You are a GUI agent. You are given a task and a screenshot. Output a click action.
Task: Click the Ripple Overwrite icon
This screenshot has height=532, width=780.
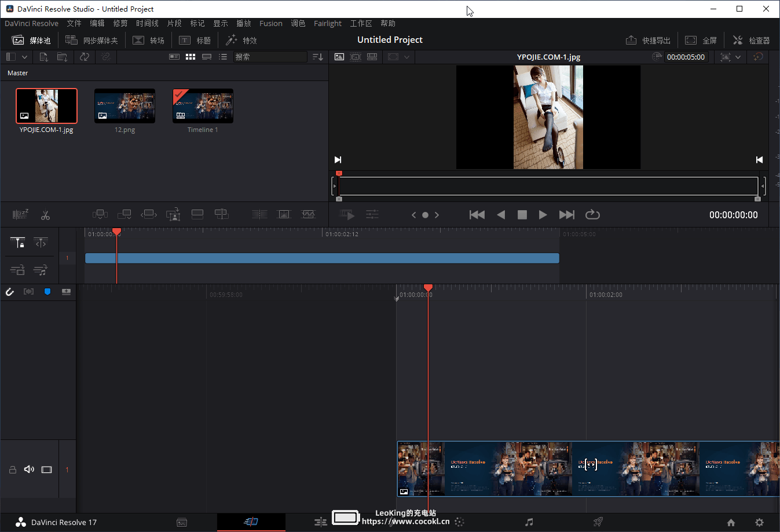point(149,215)
